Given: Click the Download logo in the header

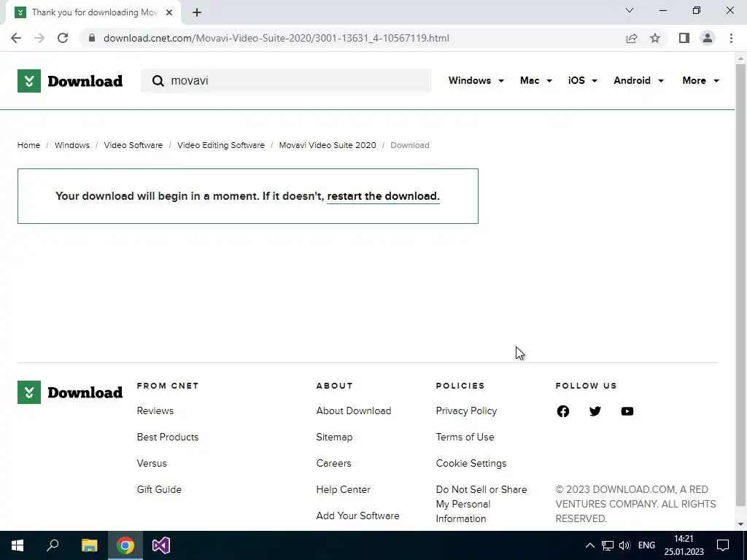Looking at the screenshot, I should tap(70, 81).
